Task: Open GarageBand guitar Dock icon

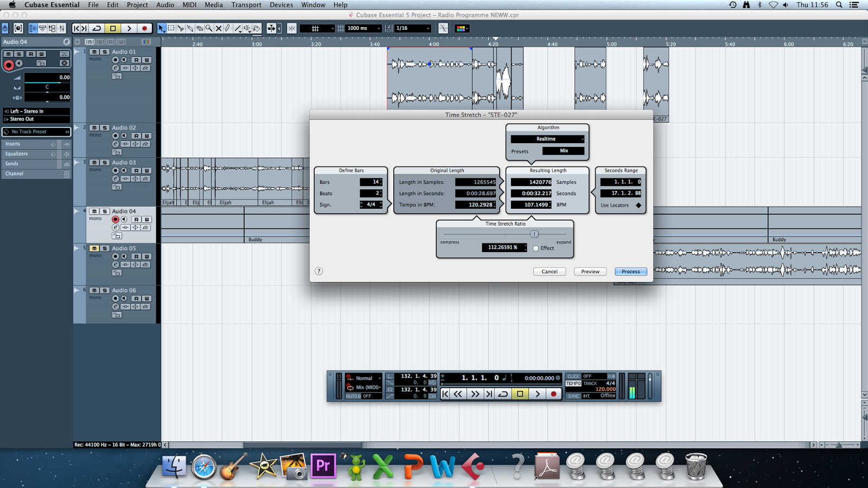Action: [x=234, y=466]
